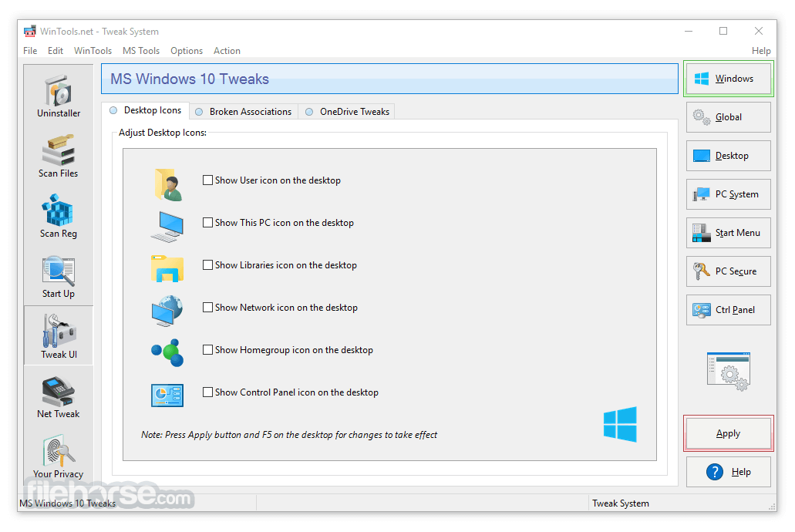Open the Scan Files tool
The height and width of the screenshot is (532, 795).
59,156
